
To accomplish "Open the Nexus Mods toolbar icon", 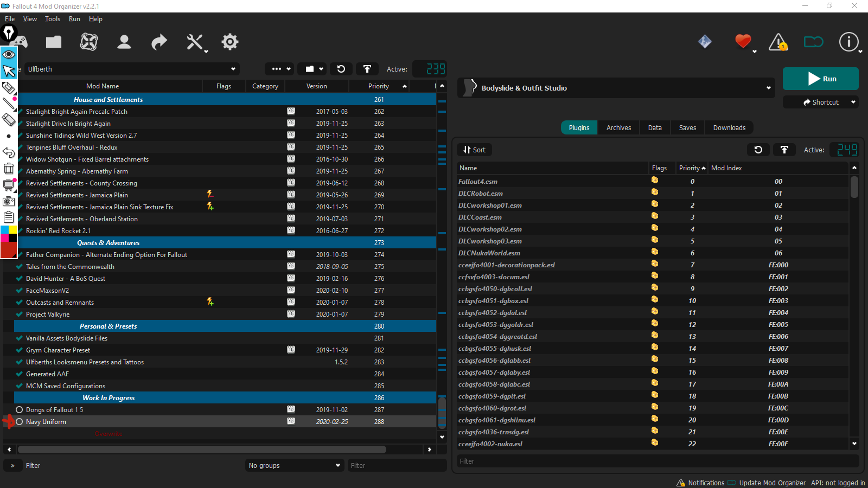I will click(89, 42).
